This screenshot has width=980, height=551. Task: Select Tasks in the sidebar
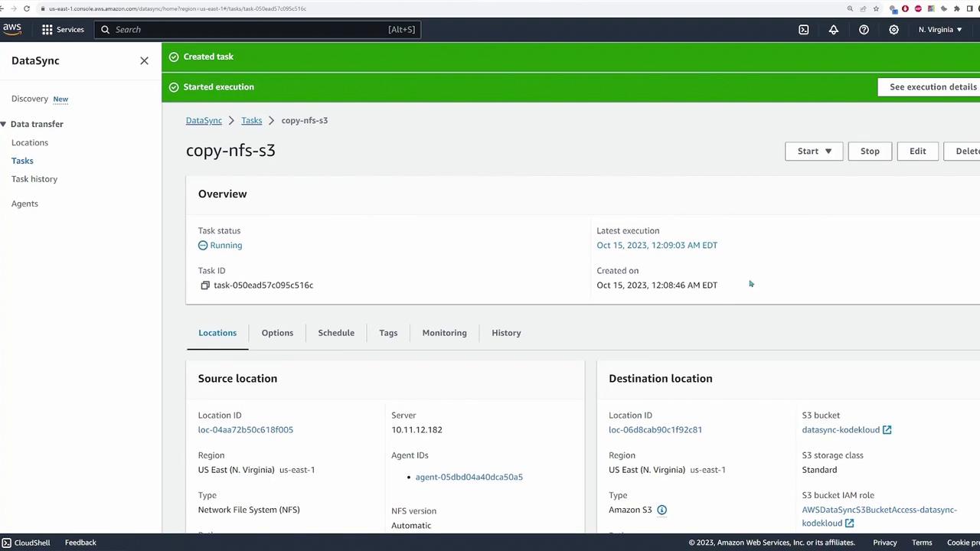point(22,161)
